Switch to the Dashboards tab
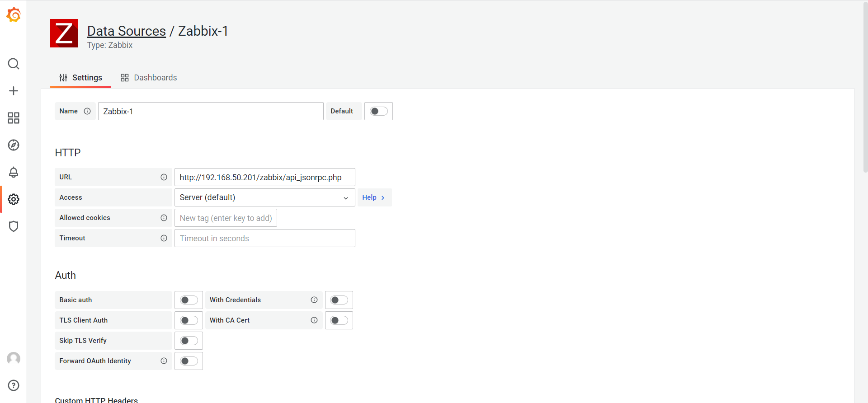 (149, 78)
